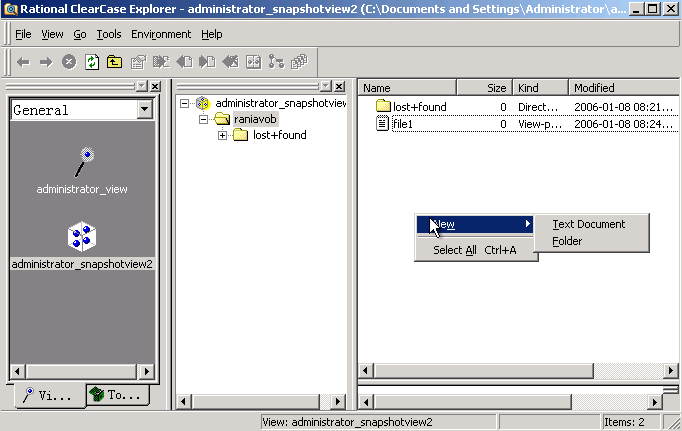
Task: Click the file list horizontal scrollbar thumb
Action: tap(483, 371)
